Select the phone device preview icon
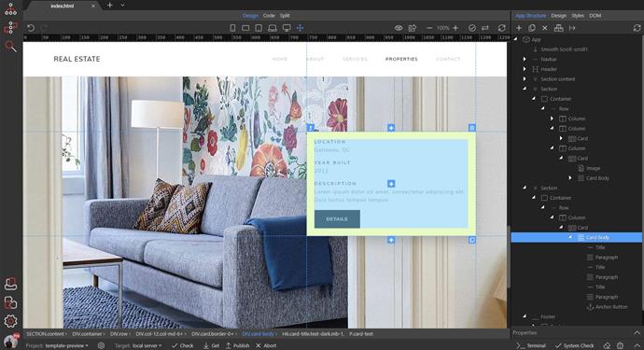 [x=232, y=28]
